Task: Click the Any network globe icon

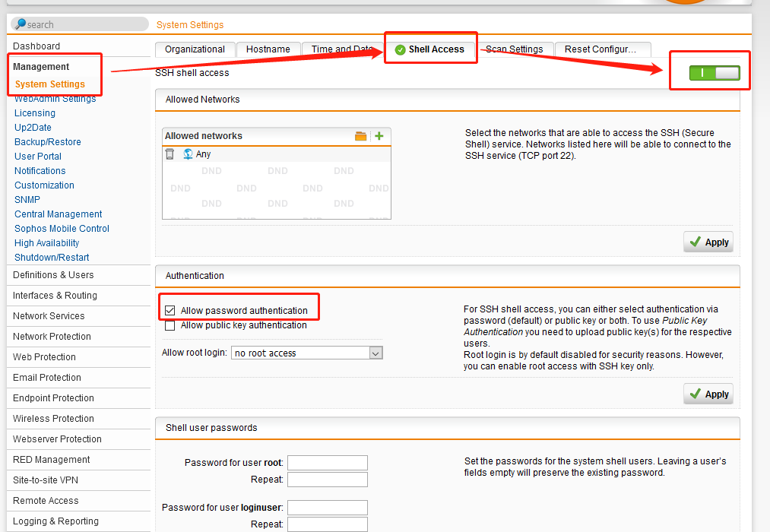Action: (188, 154)
